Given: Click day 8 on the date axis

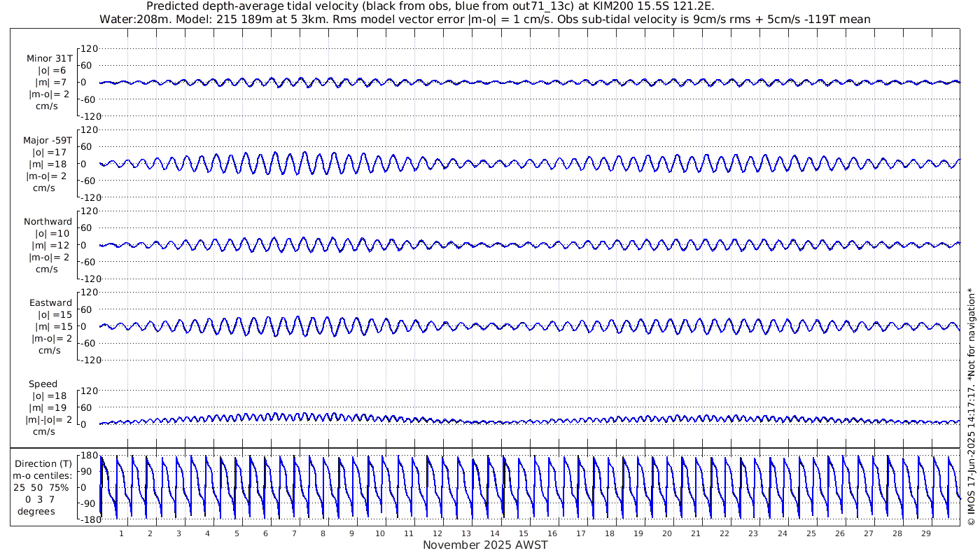Looking at the screenshot, I should click(x=323, y=533).
